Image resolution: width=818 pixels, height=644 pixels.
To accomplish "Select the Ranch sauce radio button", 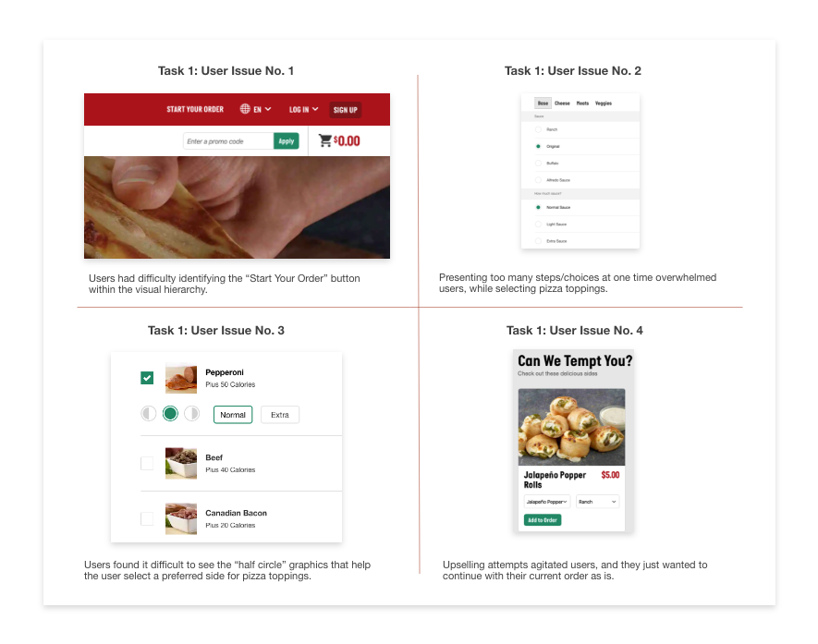I will pos(538,129).
